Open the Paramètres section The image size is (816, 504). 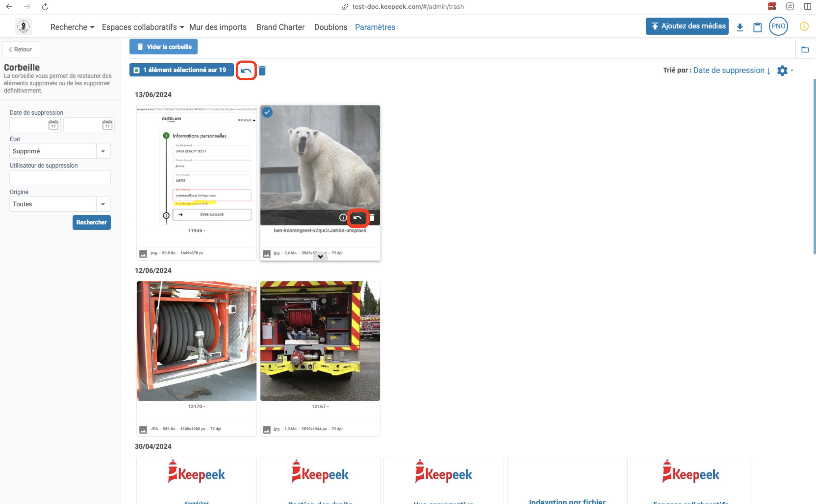coord(375,27)
